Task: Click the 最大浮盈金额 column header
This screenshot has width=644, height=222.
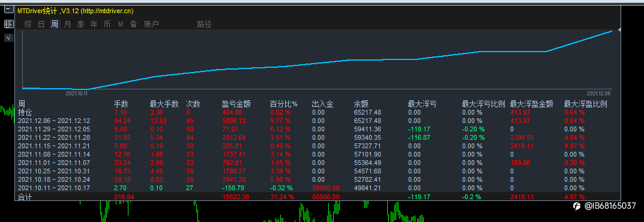Action: pos(531,104)
